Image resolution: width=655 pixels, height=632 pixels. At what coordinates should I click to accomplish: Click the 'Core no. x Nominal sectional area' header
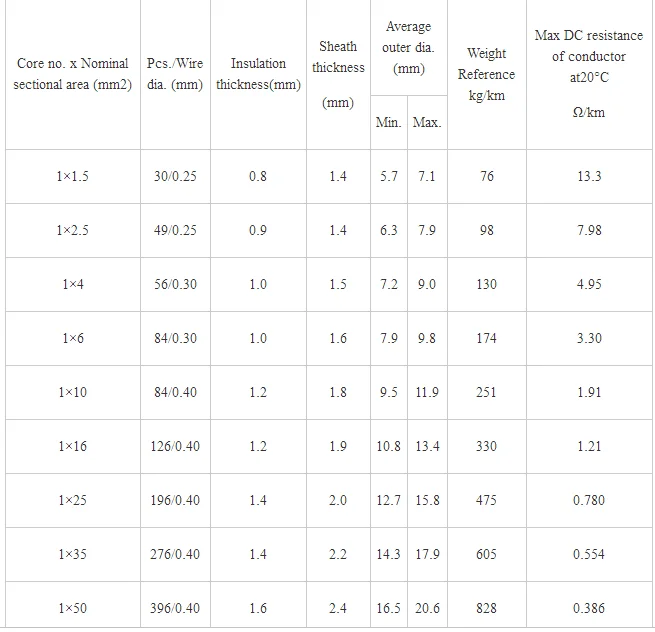click(72, 74)
